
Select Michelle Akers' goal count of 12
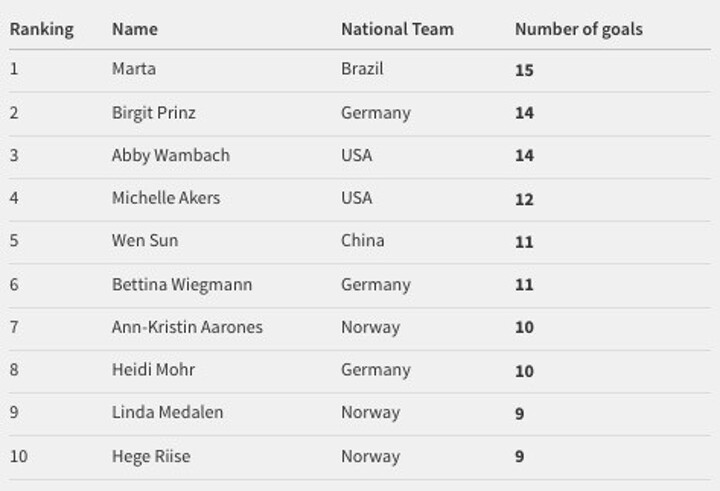(x=524, y=199)
